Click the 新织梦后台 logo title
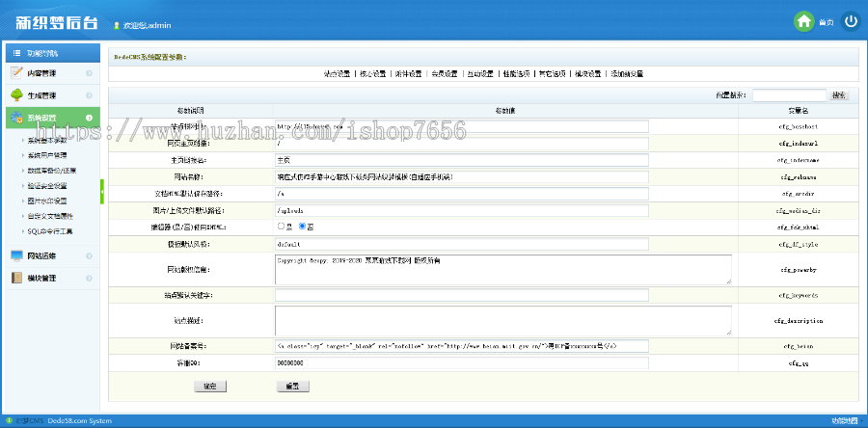The height and width of the screenshot is (428, 868). coord(57,22)
